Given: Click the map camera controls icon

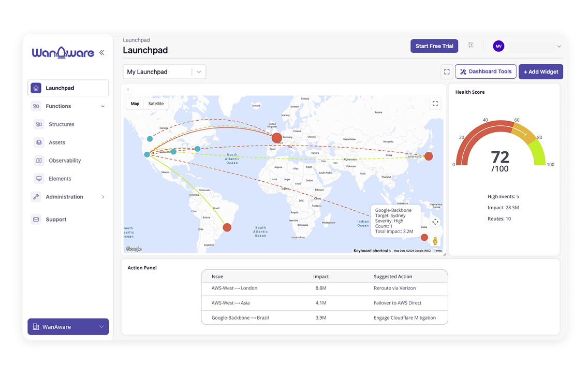Looking at the screenshot, I should tap(435, 222).
